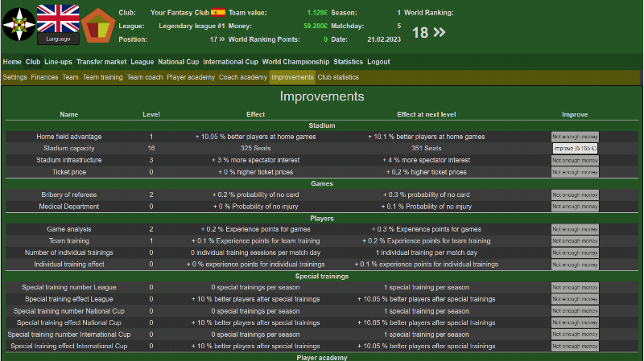Image resolution: width=644 pixels, height=361 pixels.
Task: Click the Language button under flag
Action: pyautogui.click(x=58, y=39)
